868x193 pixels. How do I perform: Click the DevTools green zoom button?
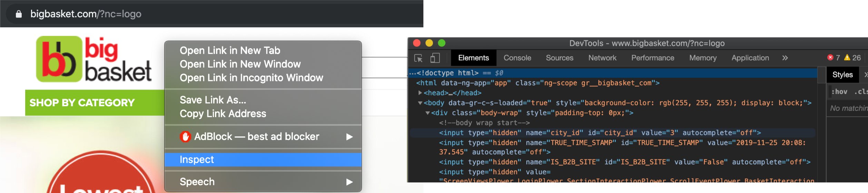click(x=442, y=43)
